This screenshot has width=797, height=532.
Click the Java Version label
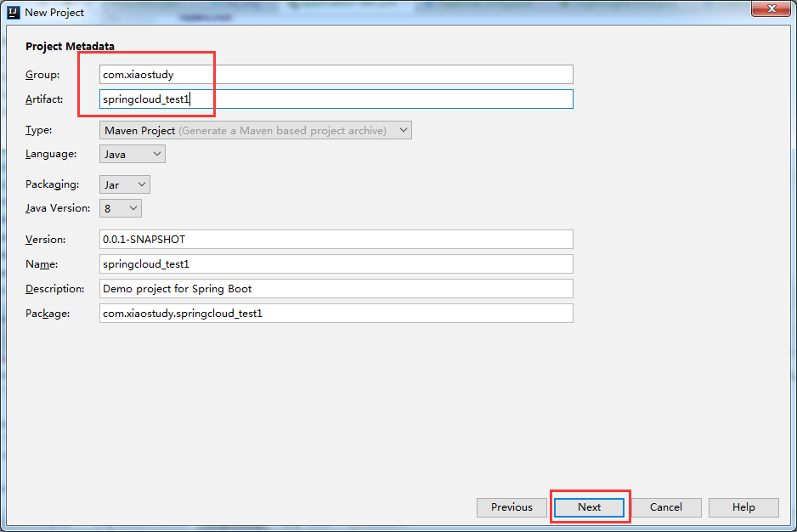point(58,208)
